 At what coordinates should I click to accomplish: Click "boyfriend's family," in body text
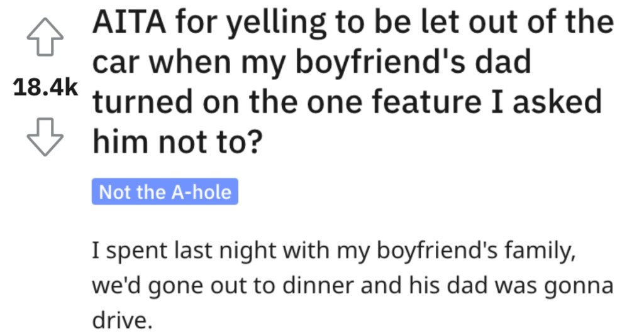pos(476,251)
